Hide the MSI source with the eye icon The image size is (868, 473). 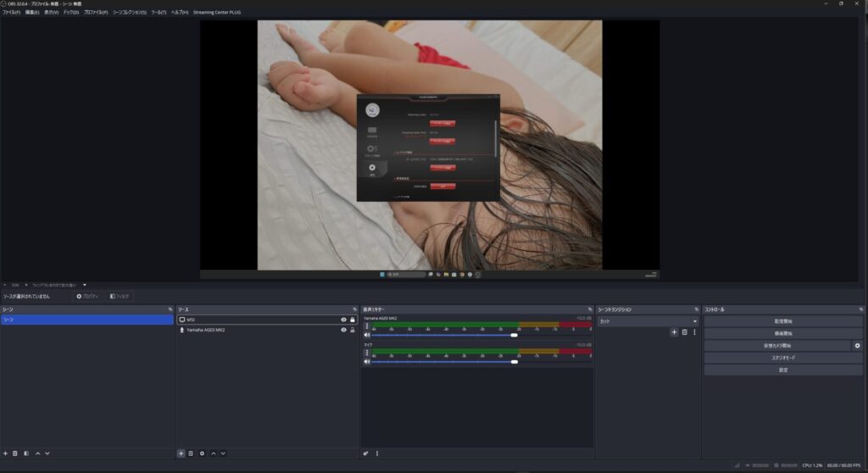tap(343, 320)
